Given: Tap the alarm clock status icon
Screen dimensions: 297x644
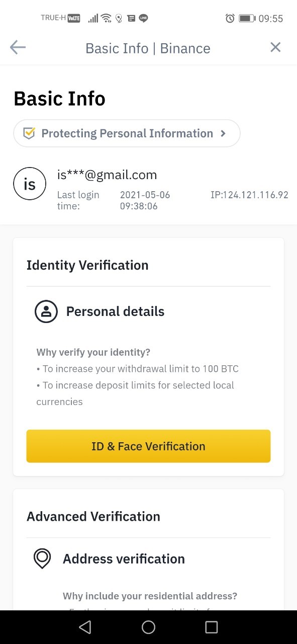Looking at the screenshot, I should point(230,19).
